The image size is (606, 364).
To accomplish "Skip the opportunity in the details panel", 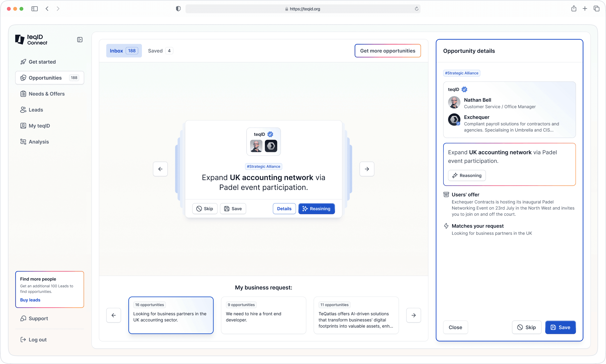I will point(526,327).
